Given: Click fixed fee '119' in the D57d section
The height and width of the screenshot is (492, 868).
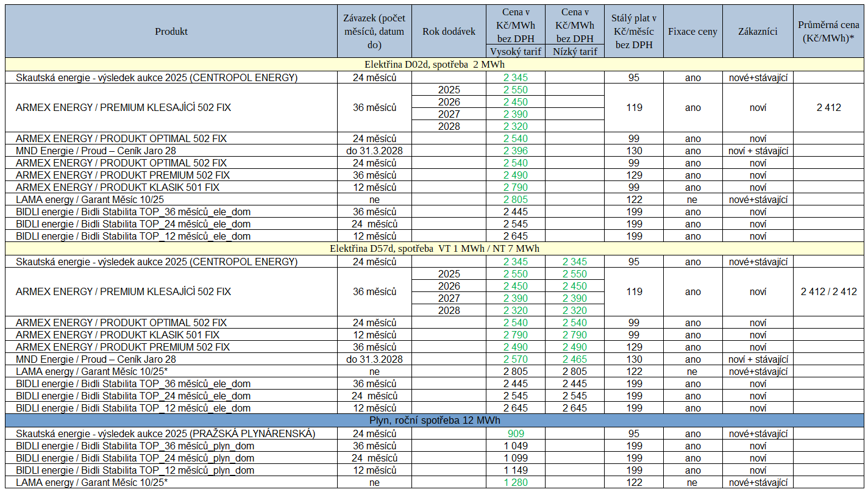Looking at the screenshot, I should 634,292.
